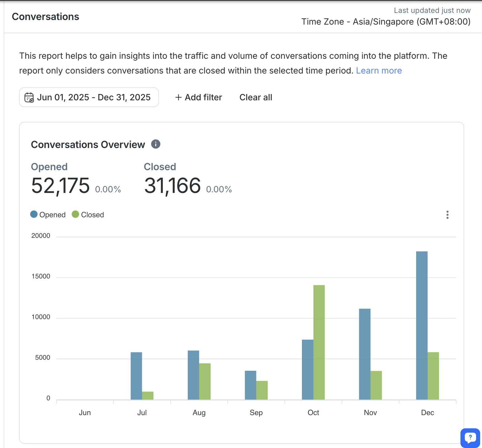The image size is (482, 448).
Task: Click the August Opened bar
Action: point(193,375)
